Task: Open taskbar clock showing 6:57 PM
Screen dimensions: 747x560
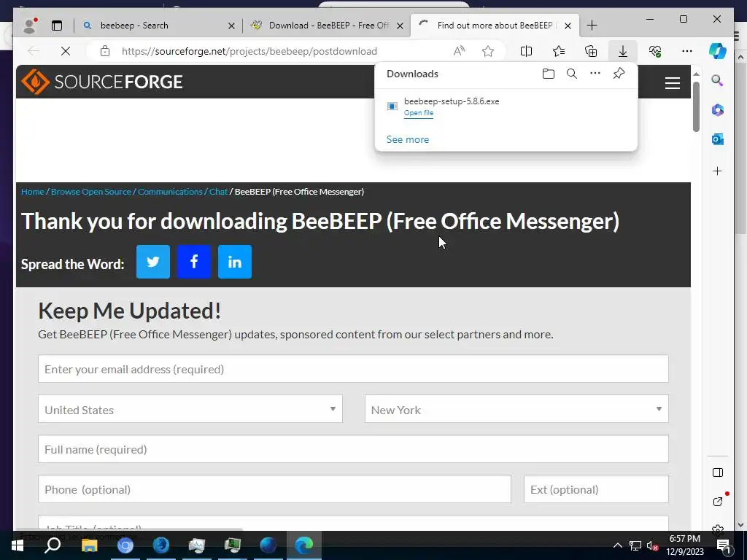Action: pyautogui.click(x=684, y=545)
